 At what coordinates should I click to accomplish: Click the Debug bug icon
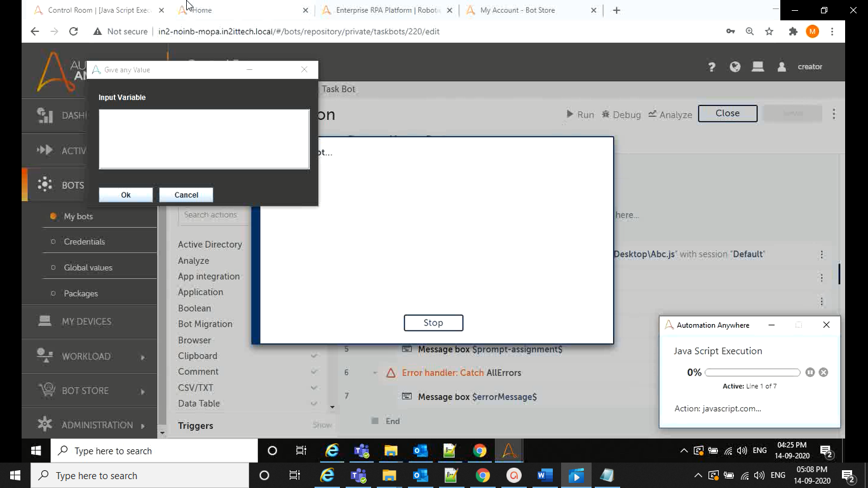(606, 114)
